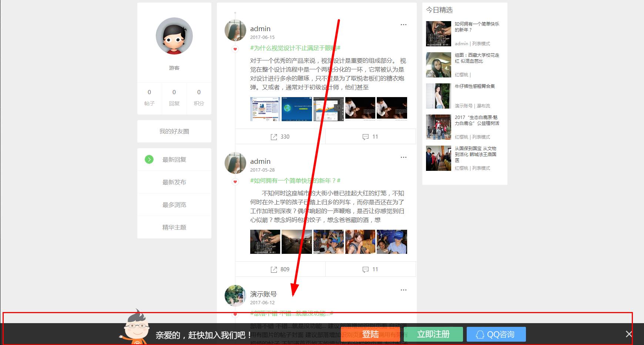The height and width of the screenshot is (345, 644).
Task: Like the 2017-05-28 post with the heart icon
Action: [x=235, y=182]
